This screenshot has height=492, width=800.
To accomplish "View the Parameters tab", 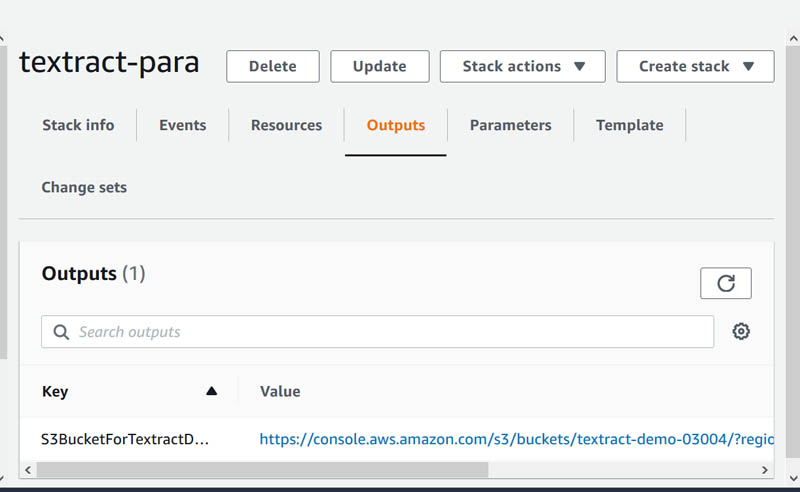I will [x=510, y=125].
